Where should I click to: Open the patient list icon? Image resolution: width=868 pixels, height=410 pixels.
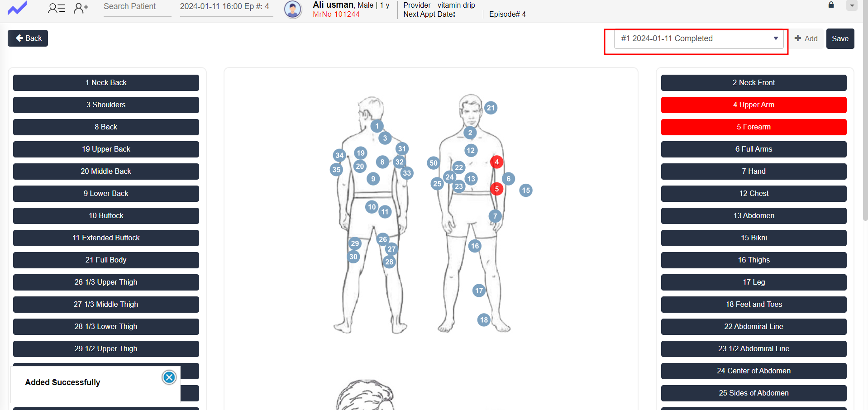(x=57, y=8)
